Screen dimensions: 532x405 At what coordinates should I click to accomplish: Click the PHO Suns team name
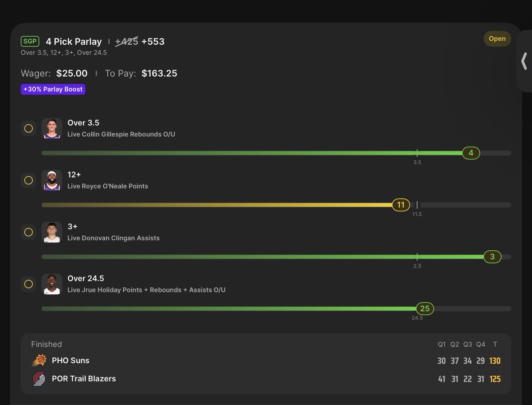(70, 361)
